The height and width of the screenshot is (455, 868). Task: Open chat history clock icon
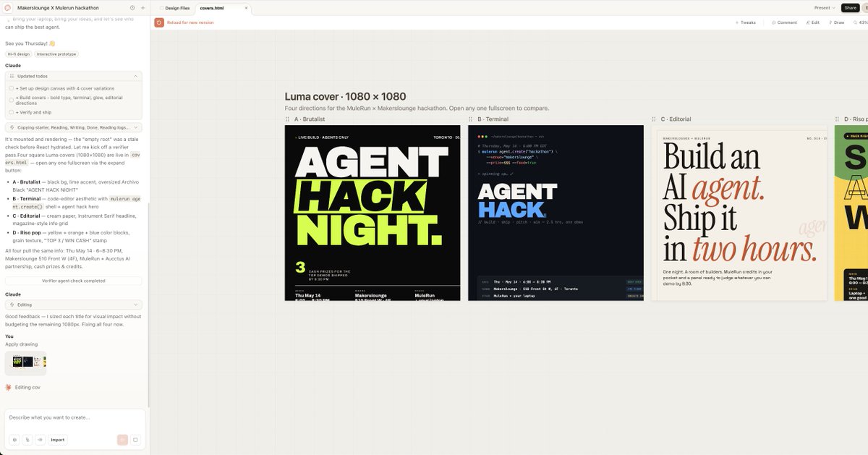click(x=132, y=7)
